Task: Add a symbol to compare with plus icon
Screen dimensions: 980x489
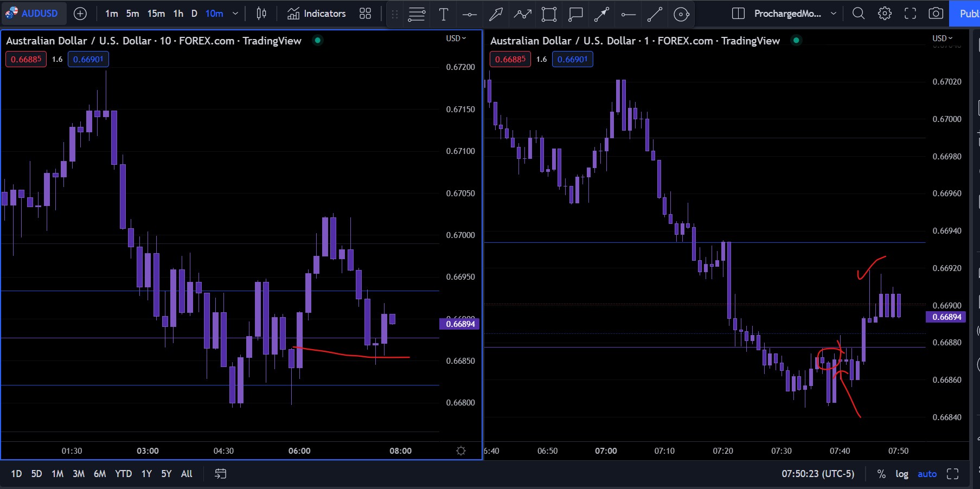Action: pos(80,14)
